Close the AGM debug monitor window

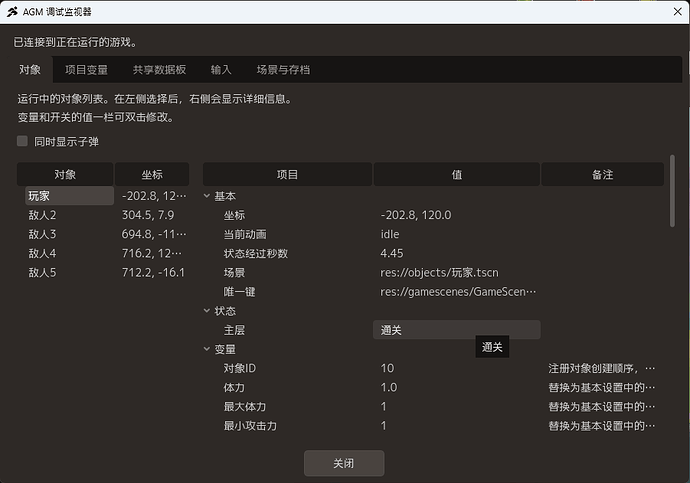678,12
